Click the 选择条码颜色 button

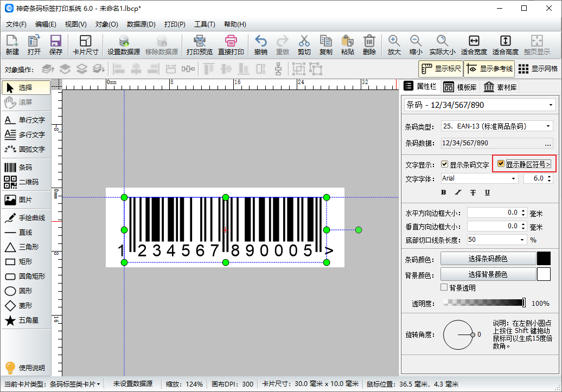click(487, 259)
